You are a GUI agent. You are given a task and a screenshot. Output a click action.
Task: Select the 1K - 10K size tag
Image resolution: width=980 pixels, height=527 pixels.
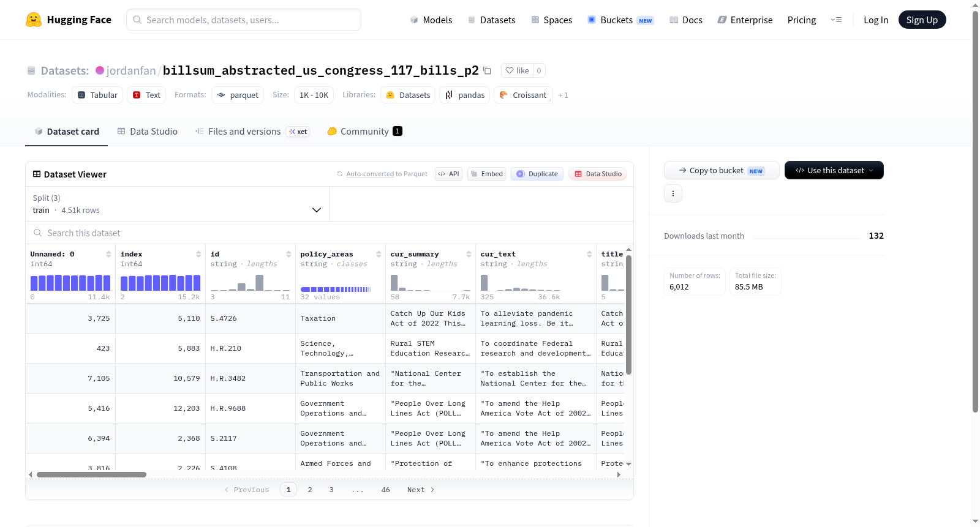pyautogui.click(x=314, y=95)
